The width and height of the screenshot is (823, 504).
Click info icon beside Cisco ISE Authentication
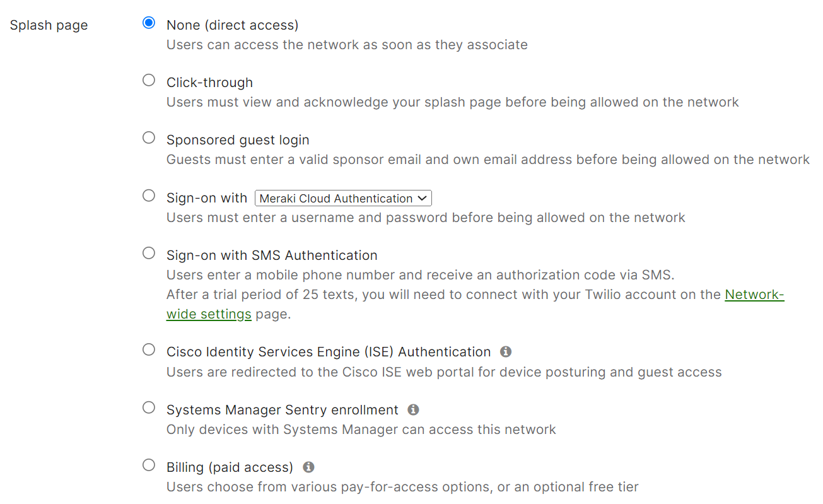(506, 352)
